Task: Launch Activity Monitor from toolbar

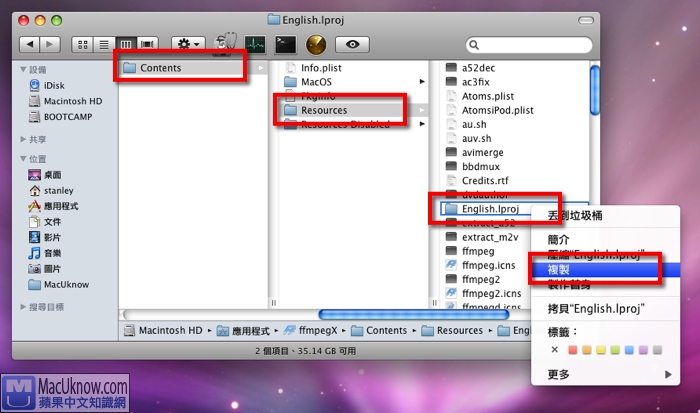Action: pyautogui.click(x=255, y=44)
